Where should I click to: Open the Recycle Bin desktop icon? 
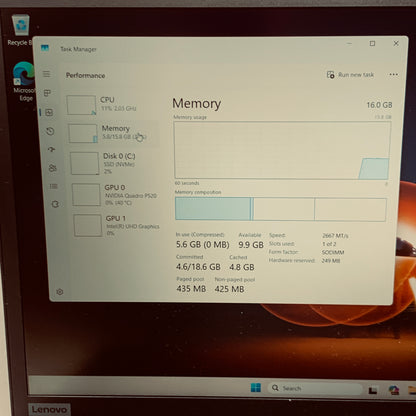(x=20, y=30)
